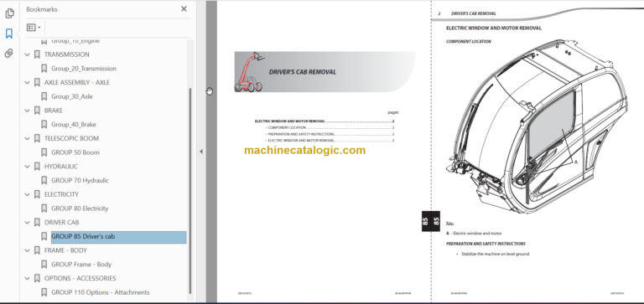The height and width of the screenshot is (304, 644).
Task: Open PREPARATION AND SAFETY INSTRUCTIONS contents entry
Action: (x=330, y=134)
